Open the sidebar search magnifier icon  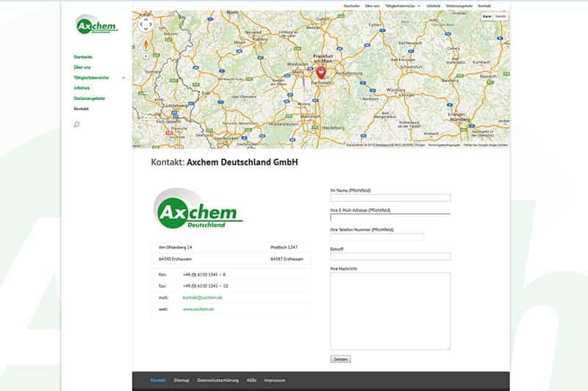pyautogui.click(x=77, y=124)
